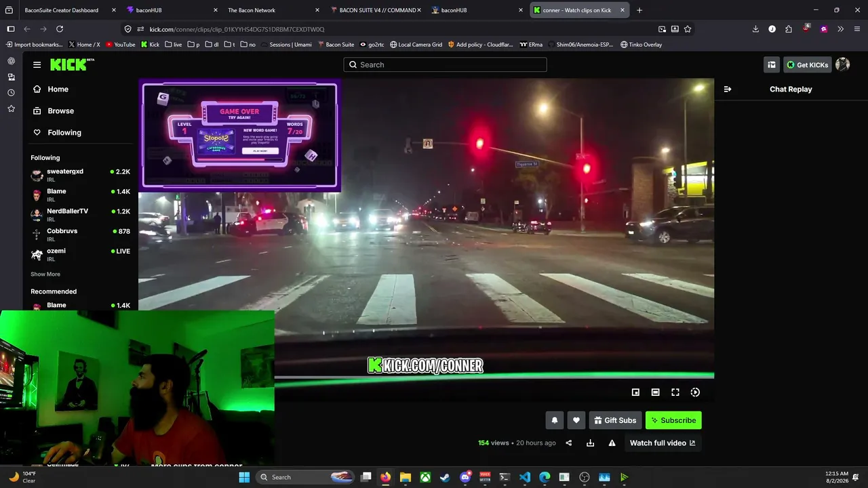Open the browser extensions menu

[789, 29]
